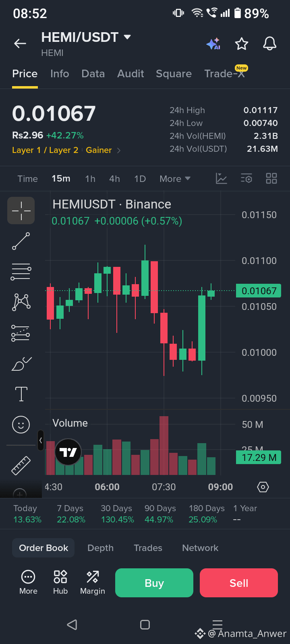The height and width of the screenshot is (644, 290).
Task: Tap the Android recent apps button
Action: tap(217, 625)
